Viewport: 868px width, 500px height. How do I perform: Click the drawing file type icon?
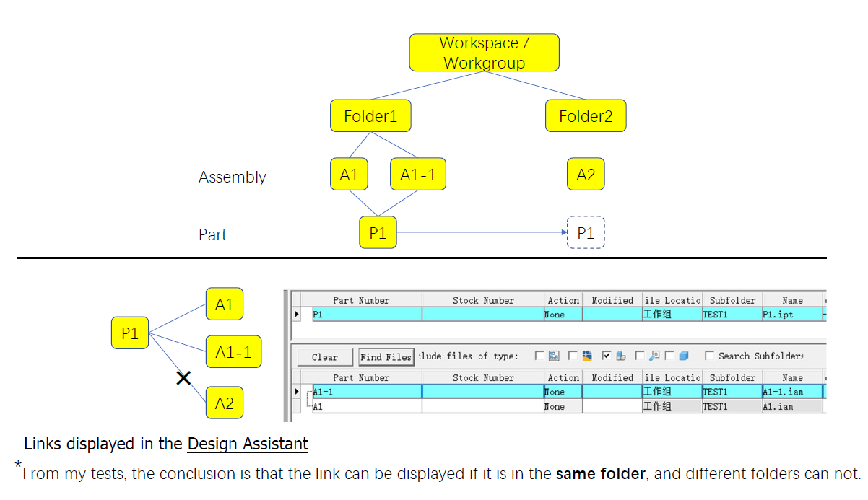click(x=554, y=356)
